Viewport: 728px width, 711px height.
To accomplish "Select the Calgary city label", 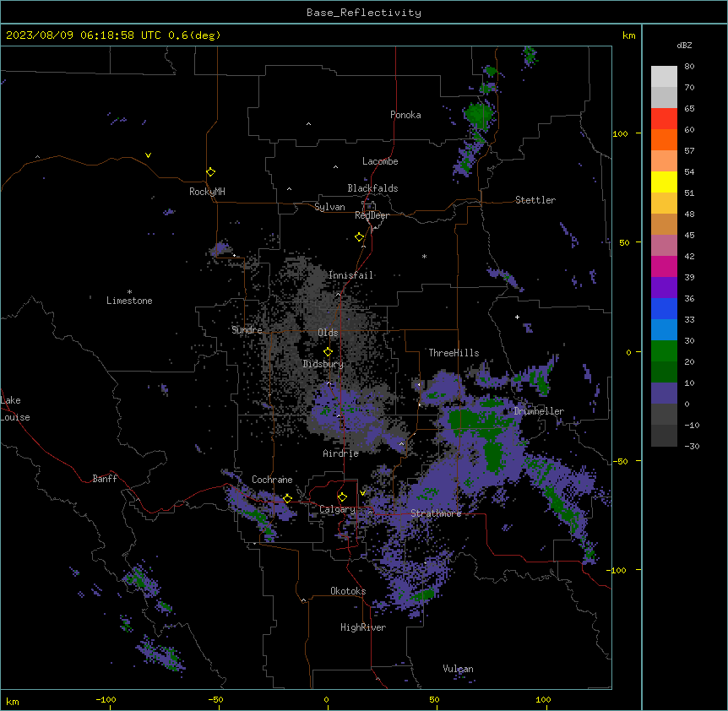I will 337,509.
